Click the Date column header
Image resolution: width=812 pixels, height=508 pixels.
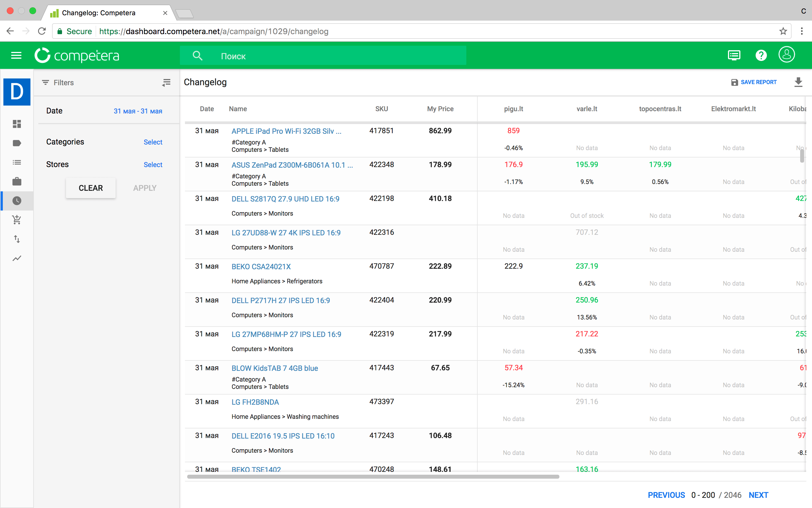pos(207,109)
